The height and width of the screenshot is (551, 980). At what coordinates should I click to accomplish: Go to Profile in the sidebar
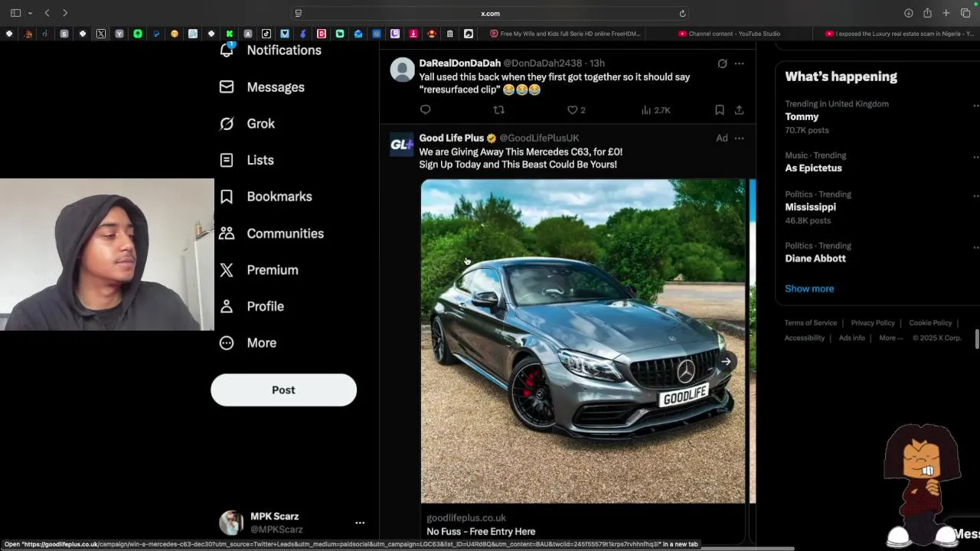(x=251, y=306)
